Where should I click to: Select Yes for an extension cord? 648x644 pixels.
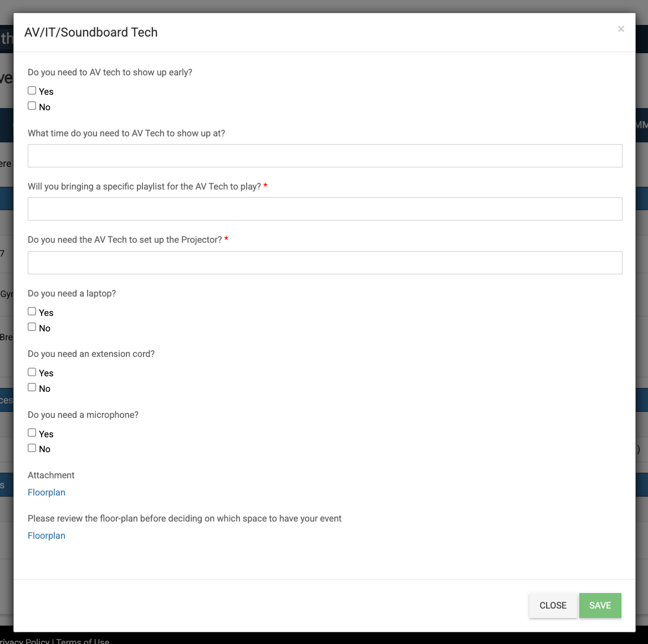(x=32, y=372)
